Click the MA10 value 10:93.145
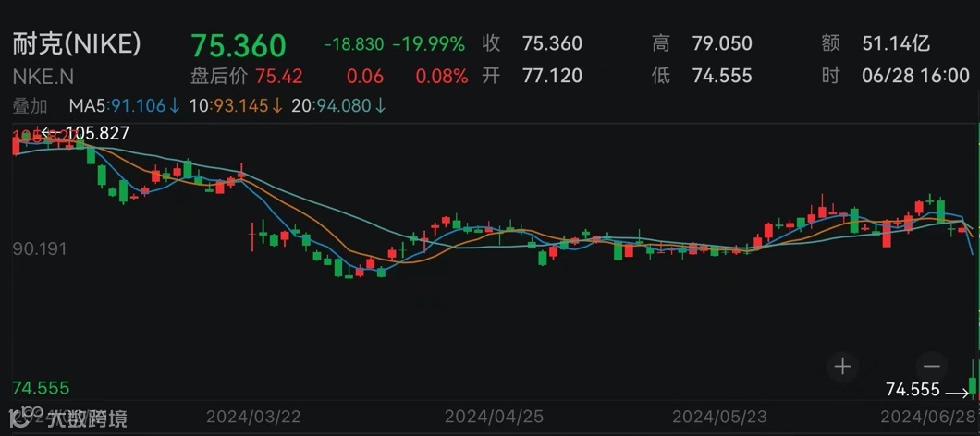This screenshot has width=980, height=436. pos(237,106)
